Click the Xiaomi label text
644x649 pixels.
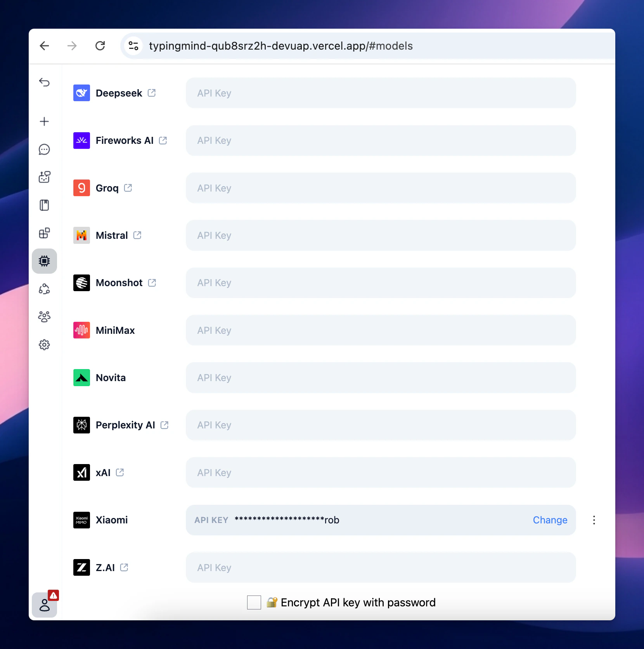112,520
